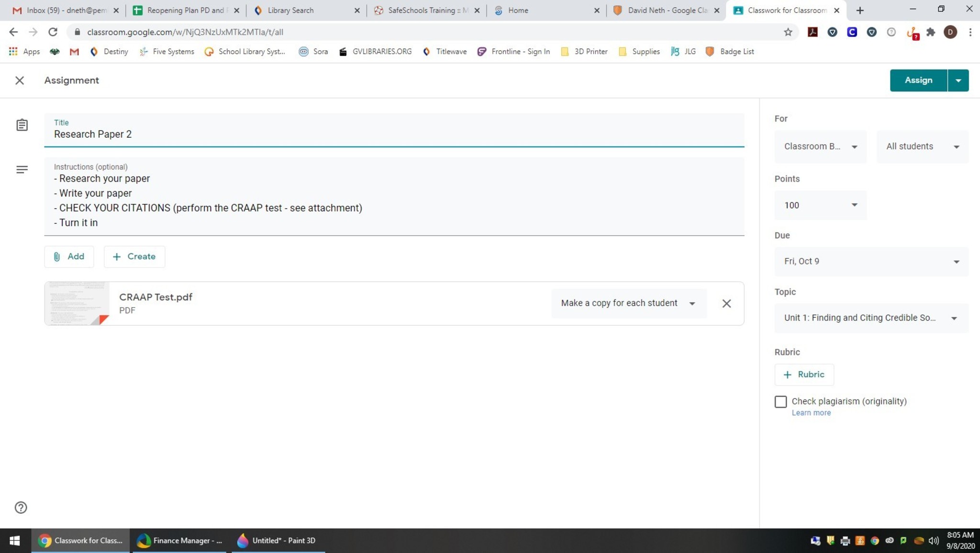Expand the Assign button dropdown arrow
This screenshot has height=553, width=980.
(958, 80)
